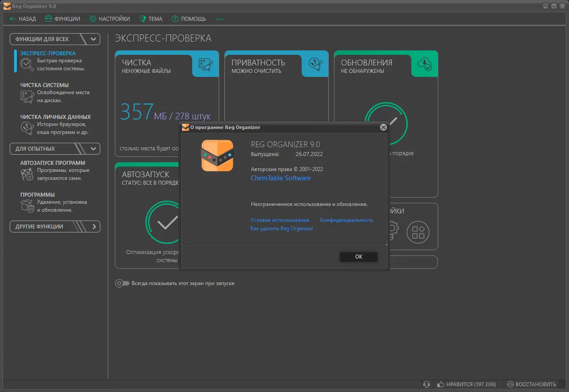
Task: Collapse the 'Функции для всех' section
Action: pos(92,39)
